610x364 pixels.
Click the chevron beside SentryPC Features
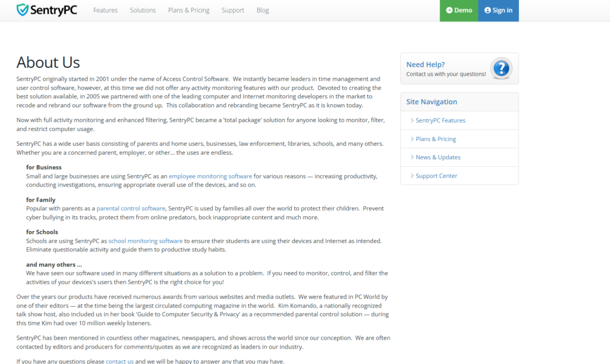point(412,120)
